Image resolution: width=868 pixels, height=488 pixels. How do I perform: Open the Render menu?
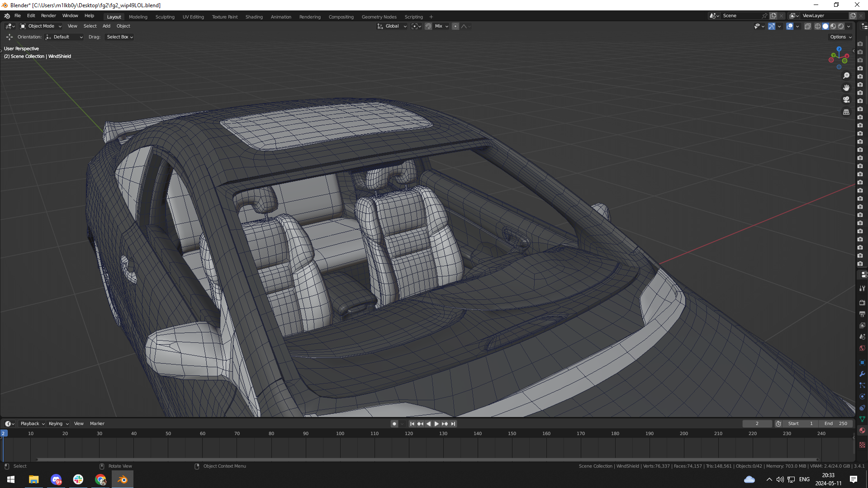click(48, 15)
